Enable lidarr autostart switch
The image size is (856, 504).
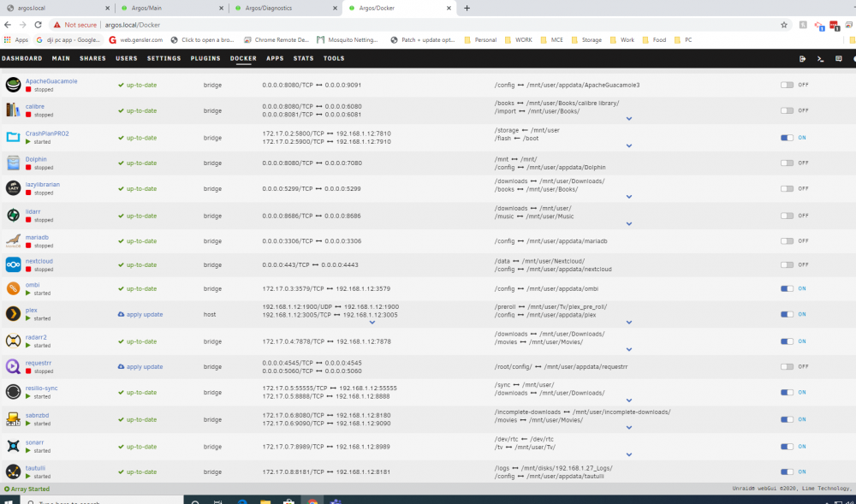(x=787, y=216)
